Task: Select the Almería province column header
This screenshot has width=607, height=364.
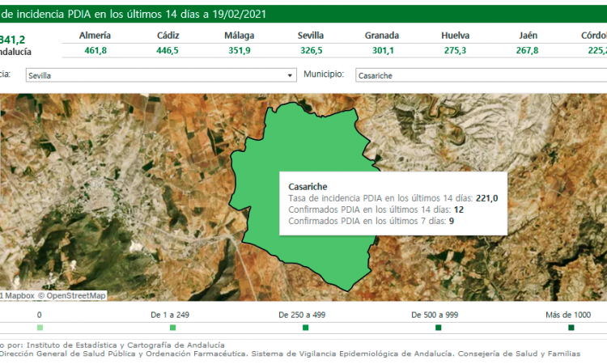Action: pyautogui.click(x=96, y=36)
